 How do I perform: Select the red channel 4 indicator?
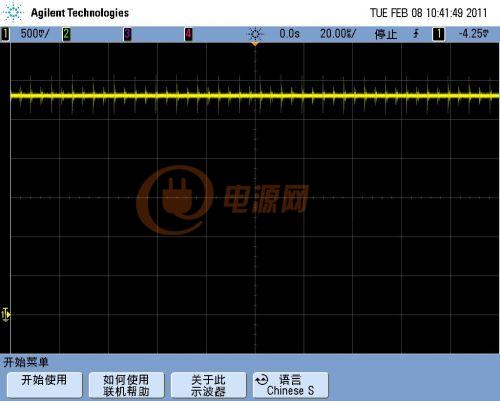pos(188,34)
